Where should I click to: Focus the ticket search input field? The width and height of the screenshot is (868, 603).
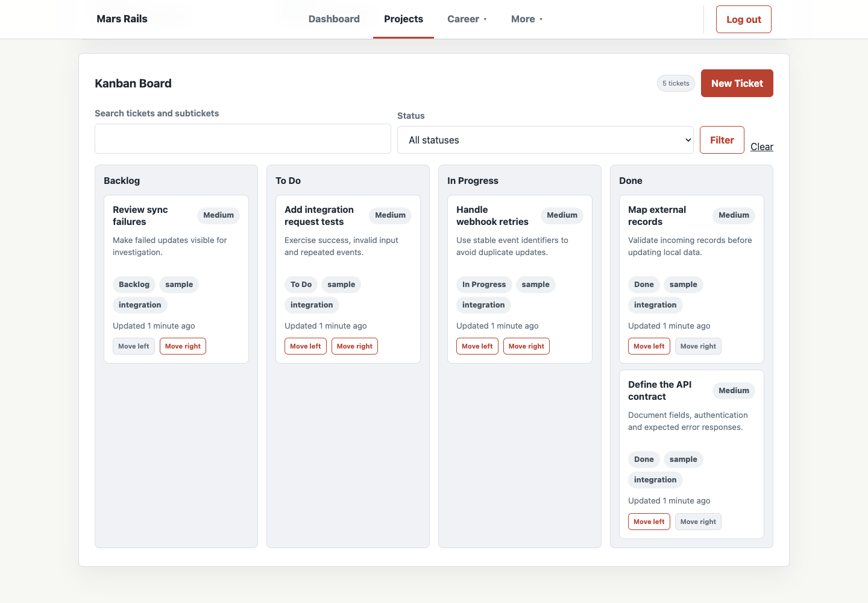243,139
